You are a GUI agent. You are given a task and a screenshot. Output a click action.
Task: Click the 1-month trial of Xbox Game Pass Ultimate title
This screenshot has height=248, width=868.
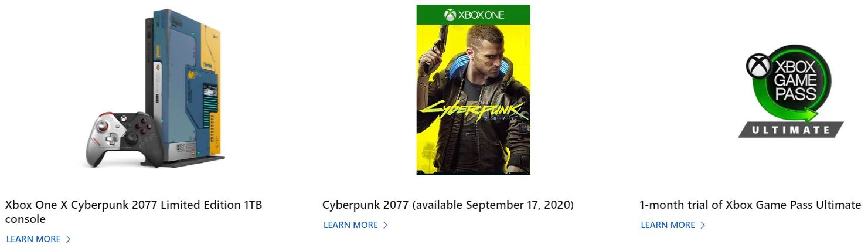pos(750,205)
